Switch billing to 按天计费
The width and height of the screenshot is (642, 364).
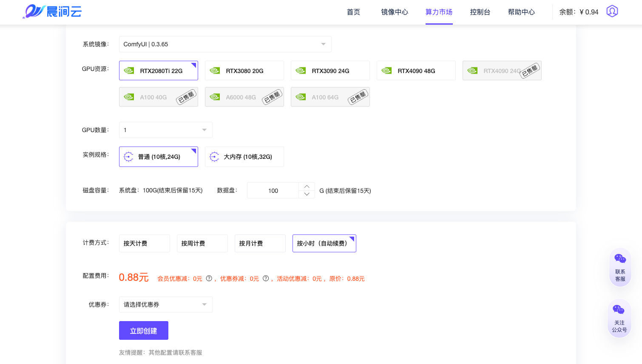[x=144, y=243]
